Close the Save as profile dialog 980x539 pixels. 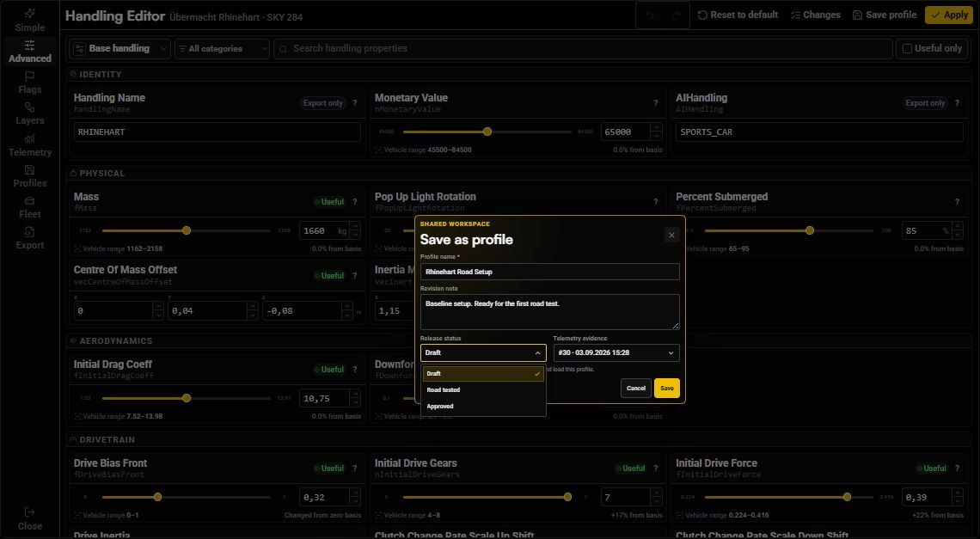[671, 235]
